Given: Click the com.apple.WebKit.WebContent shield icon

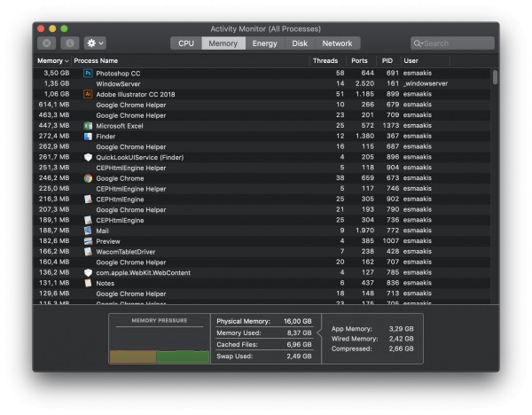Looking at the screenshot, I should tap(88, 273).
